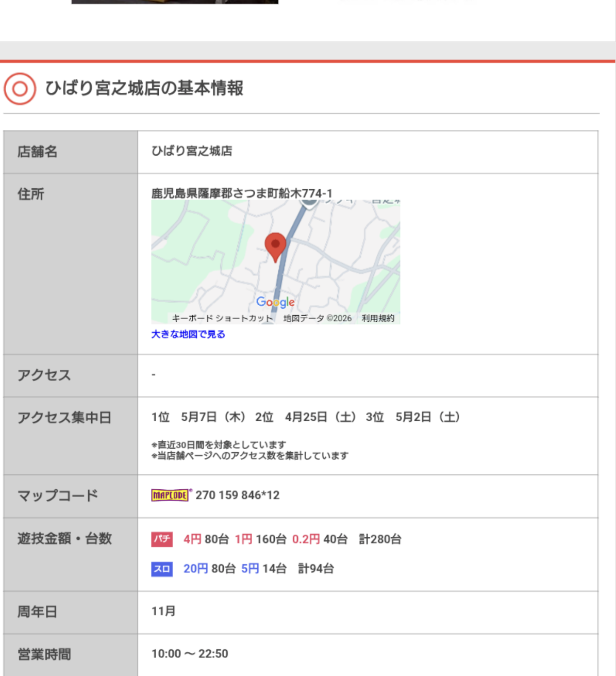Image resolution: width=616 pixels, height=676 pixels.
Task: Click the red double-circle heading icon
Action: click(x=20, y=89)
